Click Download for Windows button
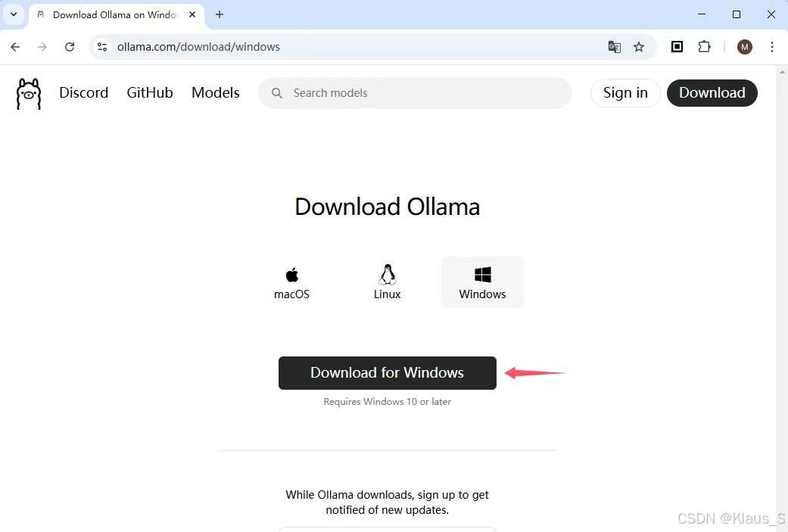Screen dimensions: 788x532 pos(388,373)
